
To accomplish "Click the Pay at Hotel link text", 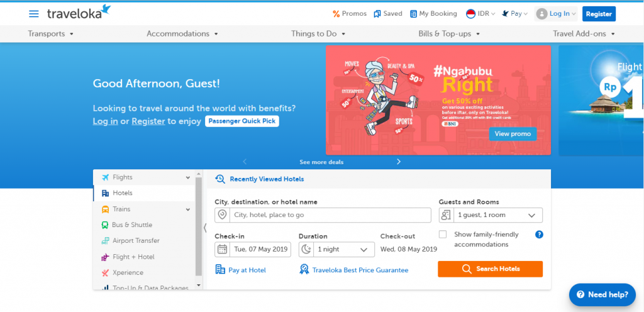I will [247, 270].
